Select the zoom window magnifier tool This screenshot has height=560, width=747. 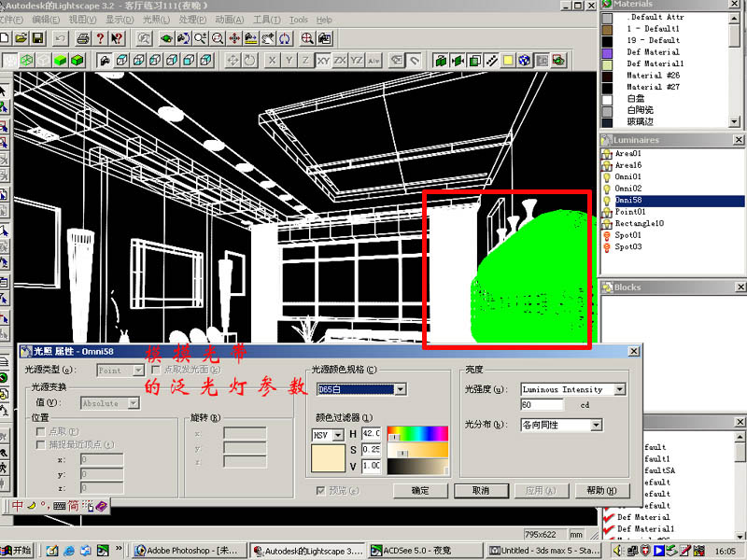[218, 38]
